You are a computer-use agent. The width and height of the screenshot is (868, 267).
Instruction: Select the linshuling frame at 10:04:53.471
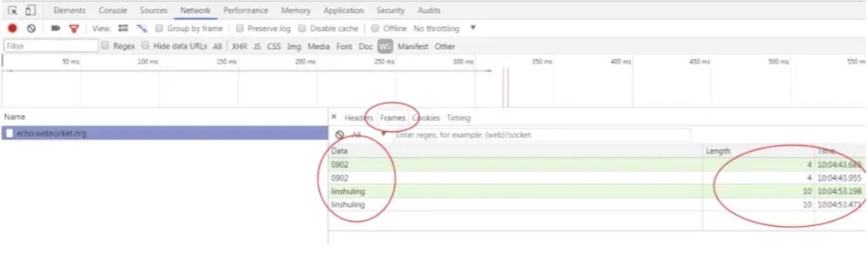(597, 204)
